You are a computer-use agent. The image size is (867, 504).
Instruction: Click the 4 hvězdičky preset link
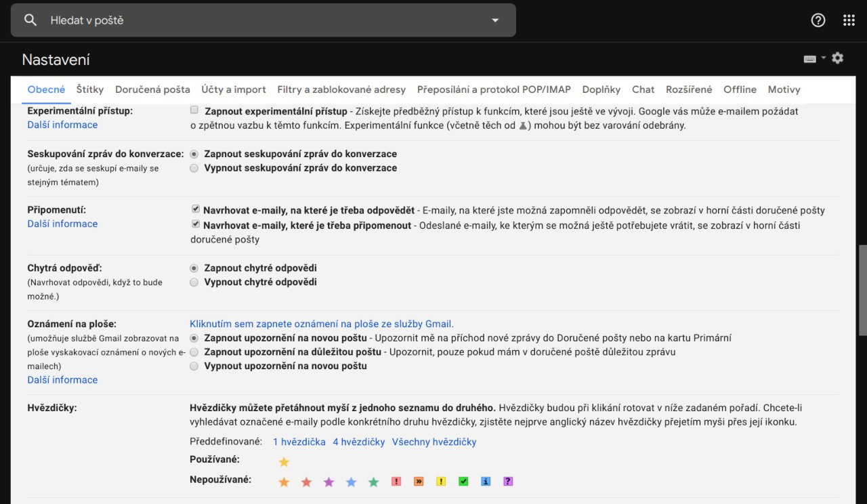(358, 442)
